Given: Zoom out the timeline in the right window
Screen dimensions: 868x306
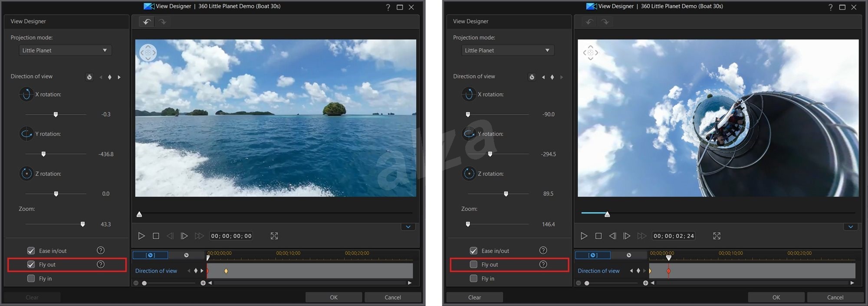Looking at the screenshot, I should pyautogui.click(x=579, y=283).
